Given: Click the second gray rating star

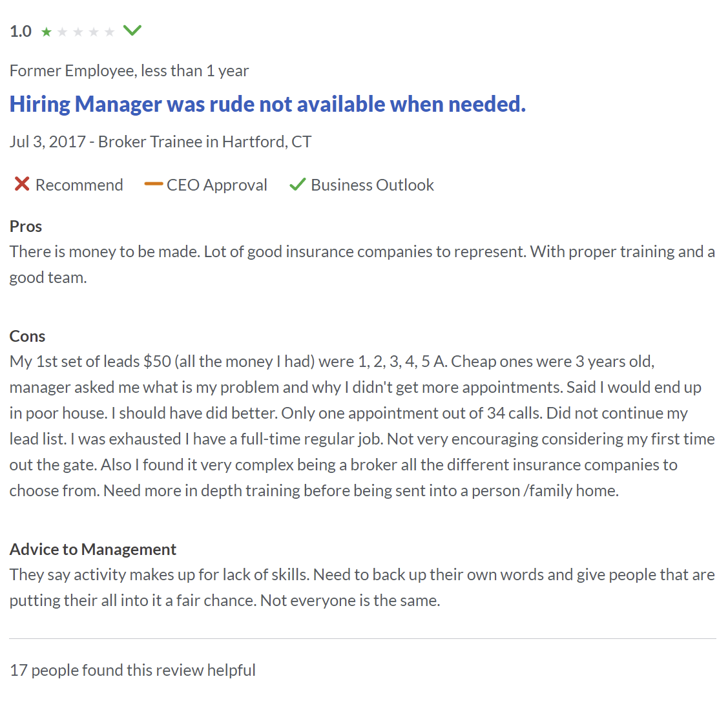Looking at the screenshot, I should 62,32.
